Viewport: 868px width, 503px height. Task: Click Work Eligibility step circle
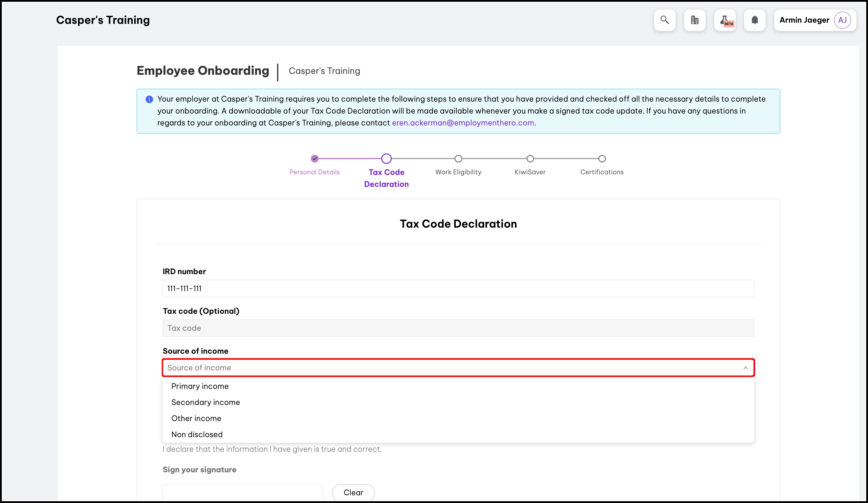[458, 159]
